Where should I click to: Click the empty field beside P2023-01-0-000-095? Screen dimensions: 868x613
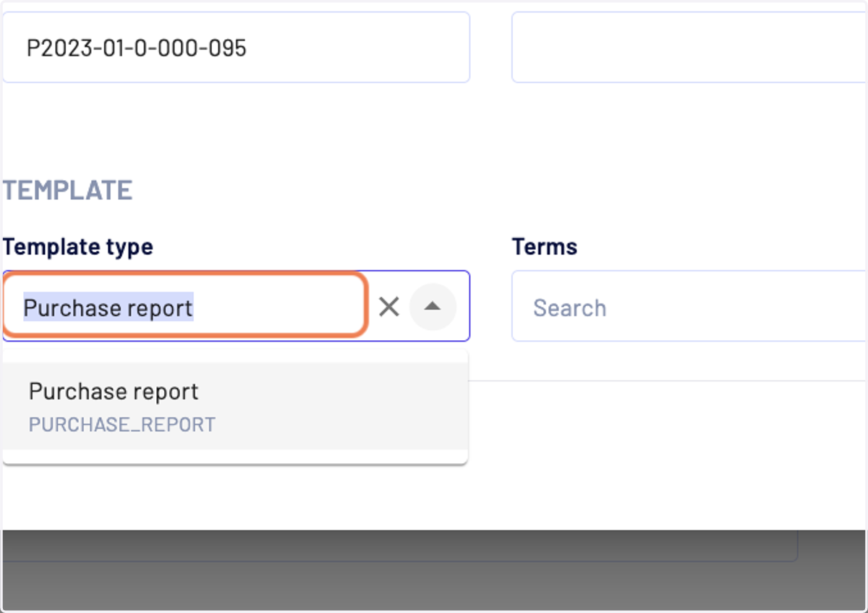(x=689, y=48)
